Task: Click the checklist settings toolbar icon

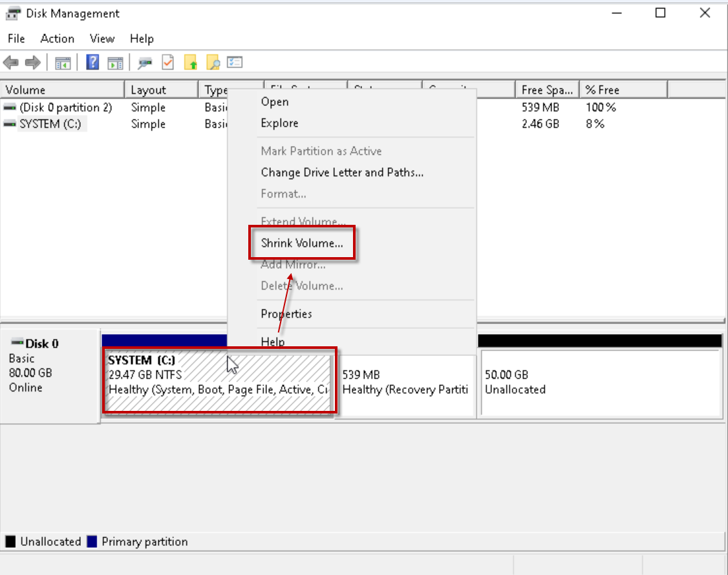Action: [235, 63]
